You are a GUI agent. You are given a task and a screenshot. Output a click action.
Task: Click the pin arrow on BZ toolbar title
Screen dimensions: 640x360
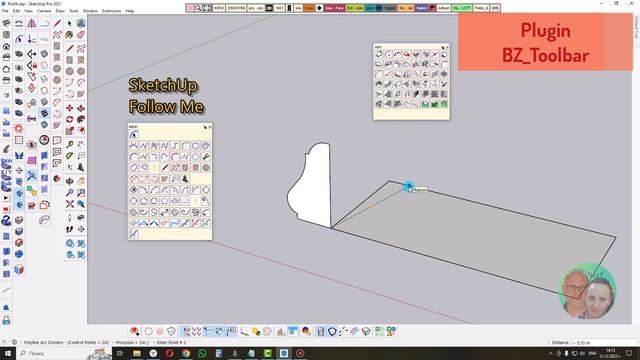pos(205,127)
